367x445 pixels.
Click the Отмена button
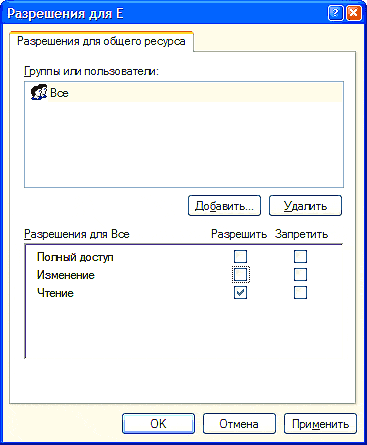239,424
